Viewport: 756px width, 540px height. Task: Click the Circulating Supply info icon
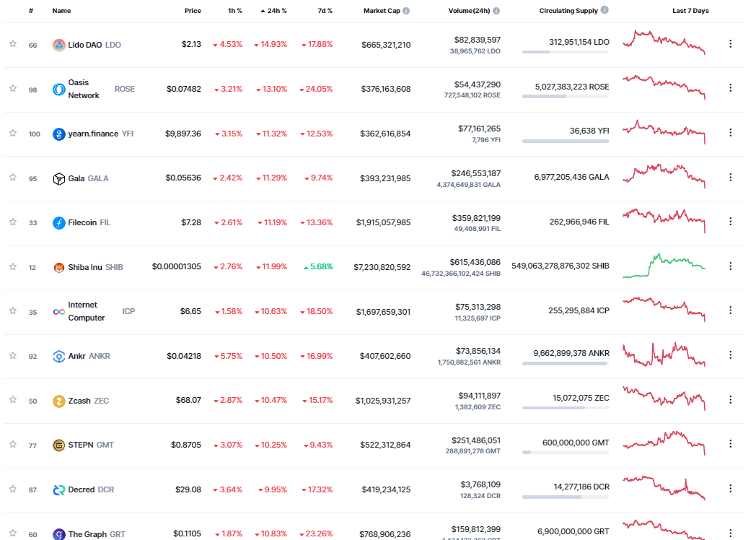tap(604, 10)
